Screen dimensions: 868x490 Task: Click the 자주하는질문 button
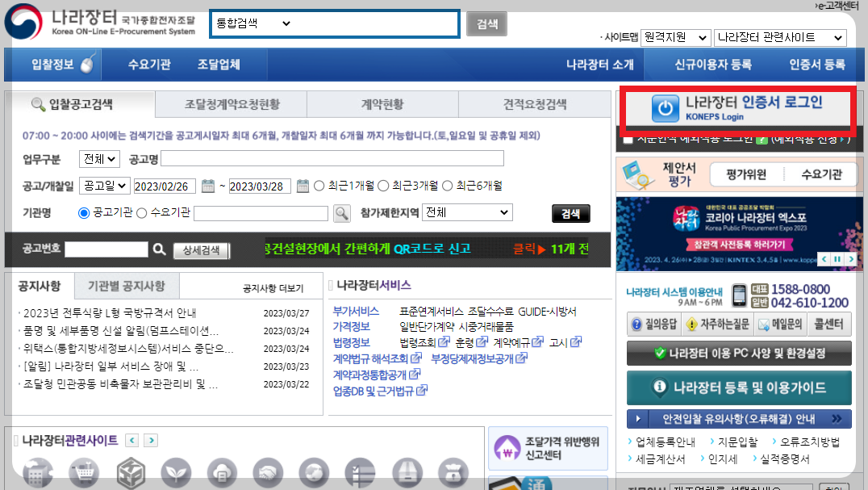[717, 325]
